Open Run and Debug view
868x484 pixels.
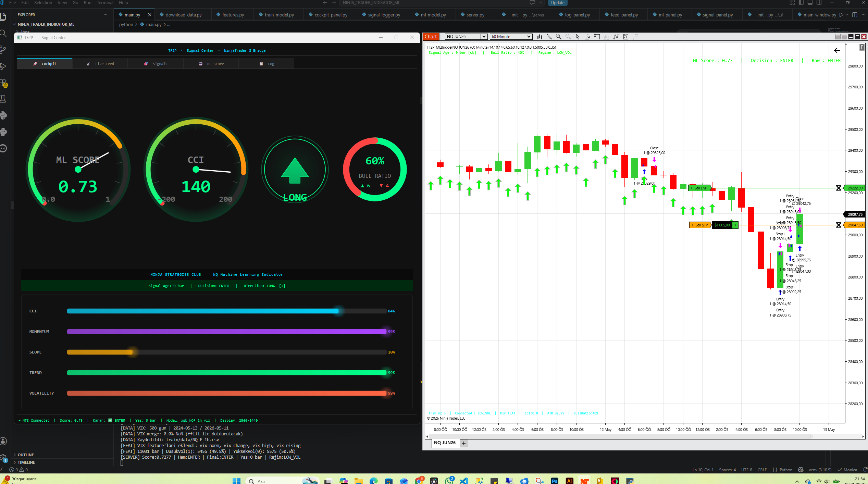point(3,66)
